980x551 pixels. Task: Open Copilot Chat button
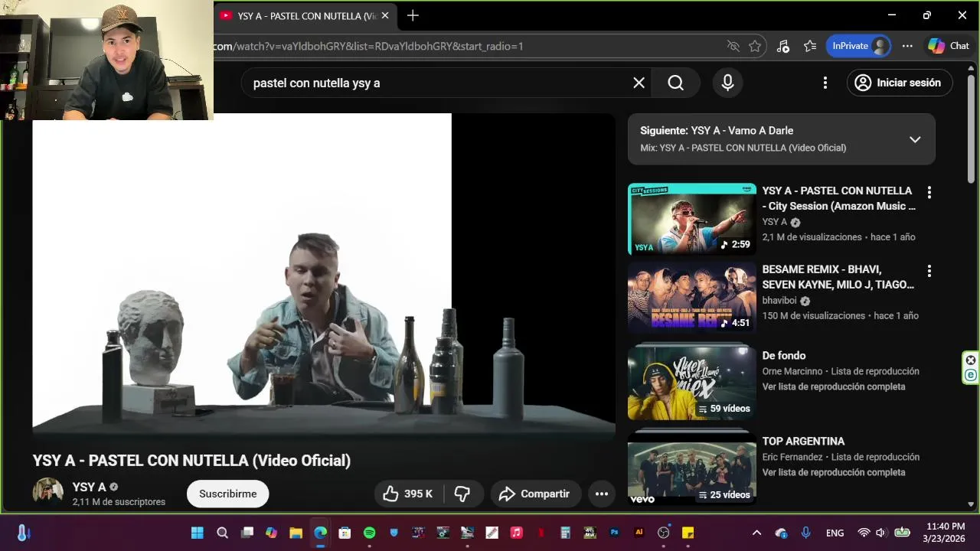(949, 46)
